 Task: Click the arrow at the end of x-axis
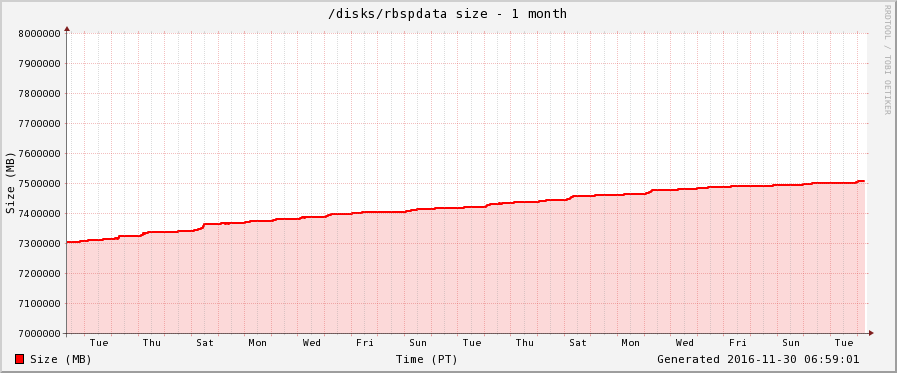tap(871, 333)
